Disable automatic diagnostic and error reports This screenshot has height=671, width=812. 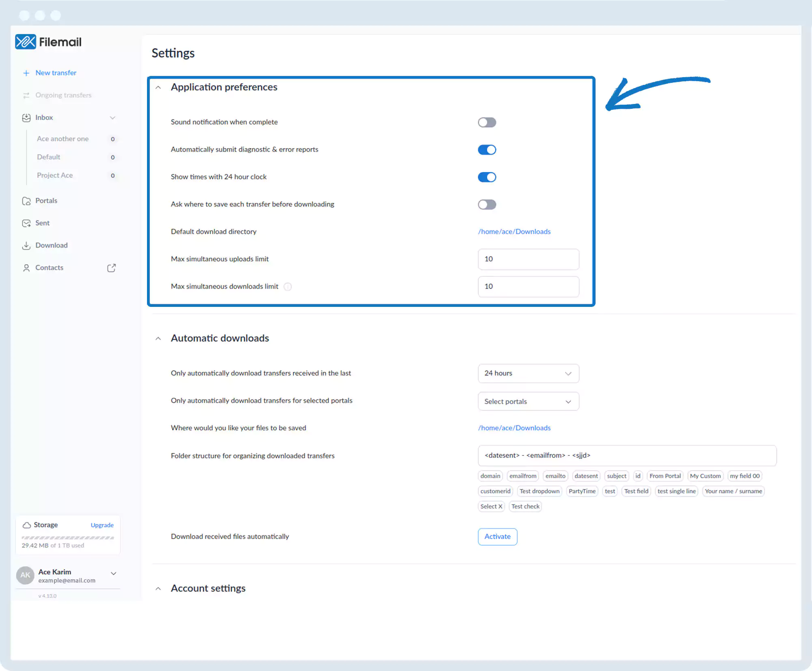pyautogui.click(x=487, y=150)
